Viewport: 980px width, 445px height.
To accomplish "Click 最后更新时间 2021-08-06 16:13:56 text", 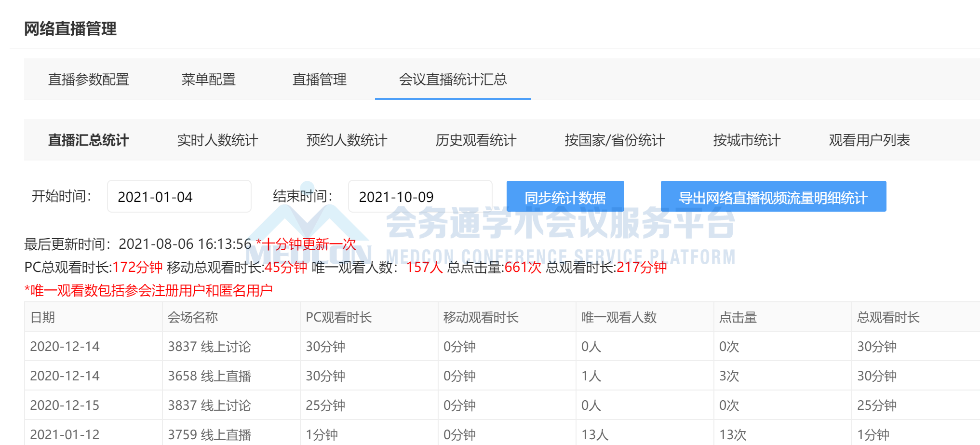I will point(138,244).
